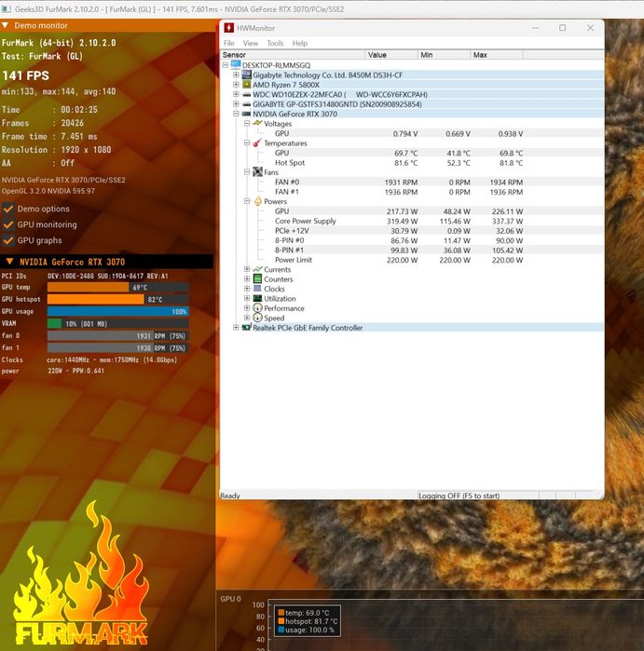Collapse the Fans group

coord(247,172)
